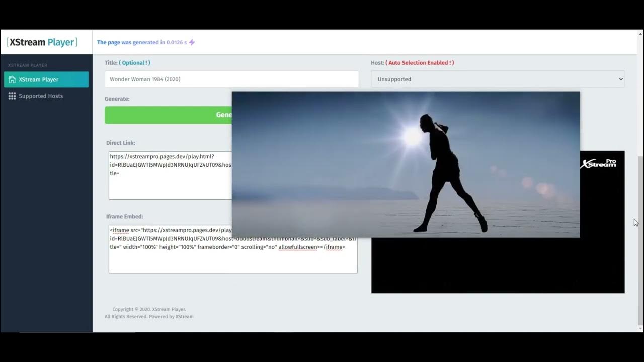This screenshot has height=362, width=644.
Task: Click inside the Direct Link textarea
Action: click(x=170, y=175)
